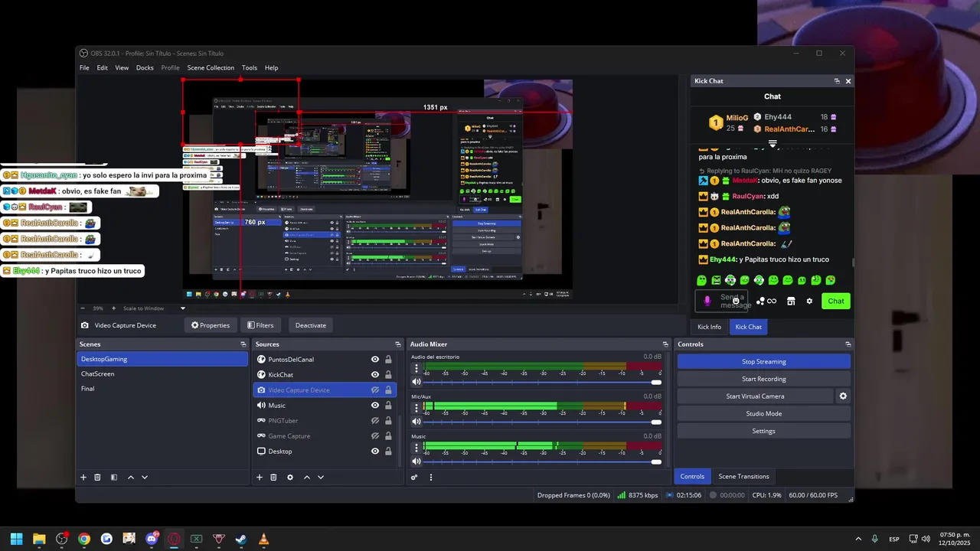The image size is (980, 551).
Task: Switch to the Kick Info tab
Action: [x=709, y=327]
